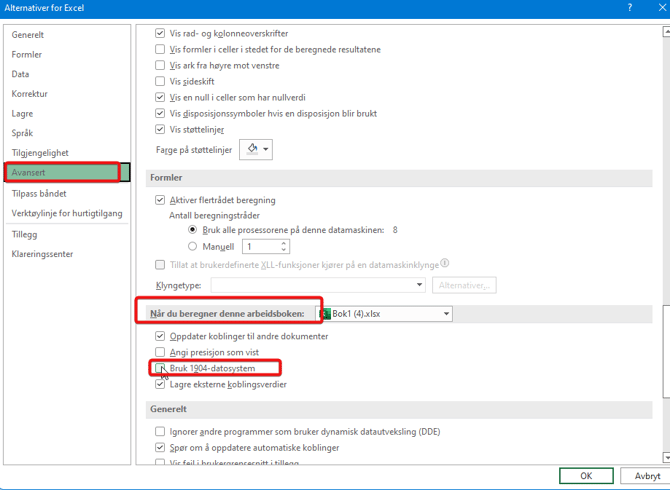670x490 pixels.
Task: Select the Manuell radio button
Action: [193, 246]
